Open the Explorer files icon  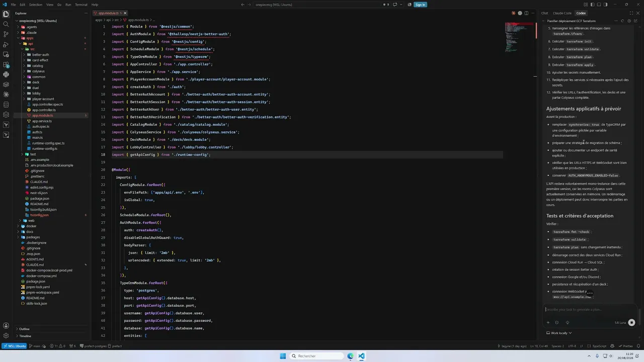[6, 13]
